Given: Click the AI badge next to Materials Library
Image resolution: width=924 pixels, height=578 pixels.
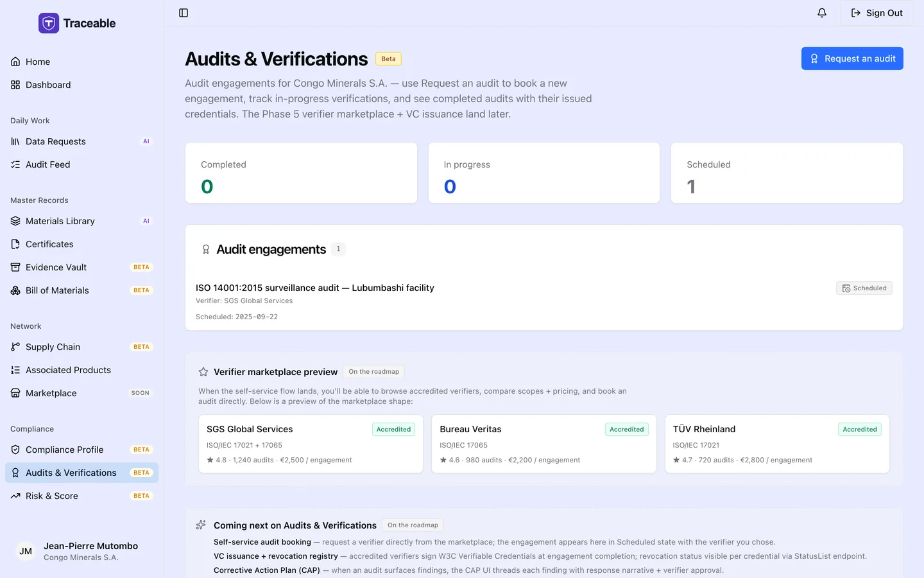Looking at the screenshot, I should pos(146,221).
